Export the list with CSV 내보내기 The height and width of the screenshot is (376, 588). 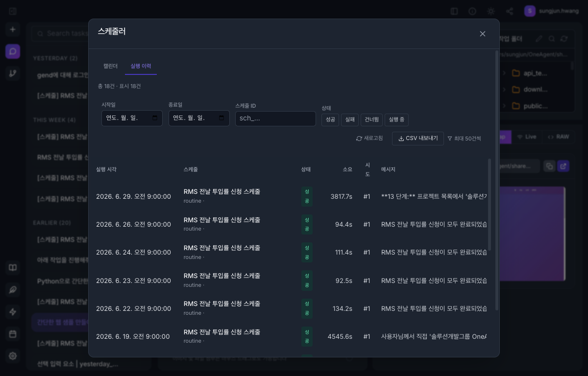pos(418,139)
